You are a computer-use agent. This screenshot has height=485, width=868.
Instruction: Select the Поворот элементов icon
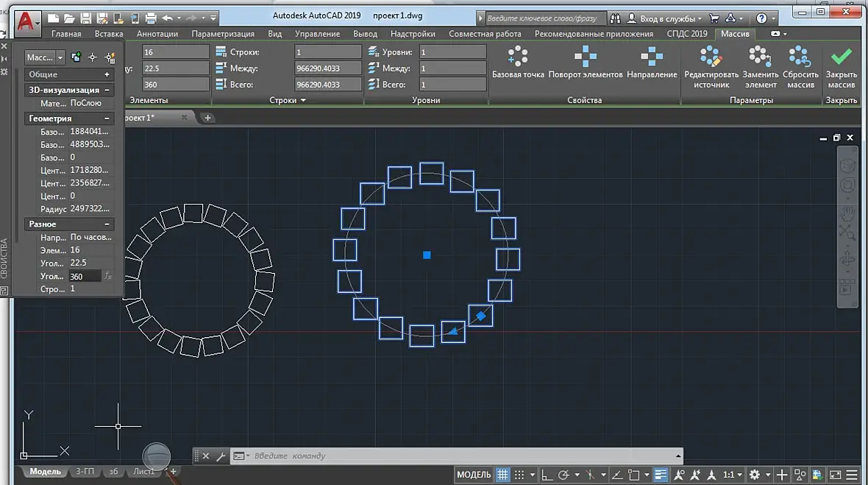[x=585, y=56]
